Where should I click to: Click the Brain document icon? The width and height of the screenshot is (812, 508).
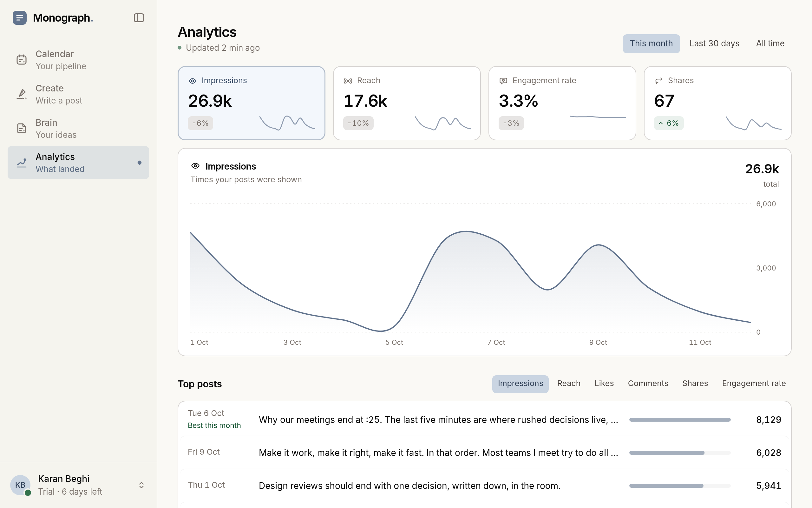point(22,128)
